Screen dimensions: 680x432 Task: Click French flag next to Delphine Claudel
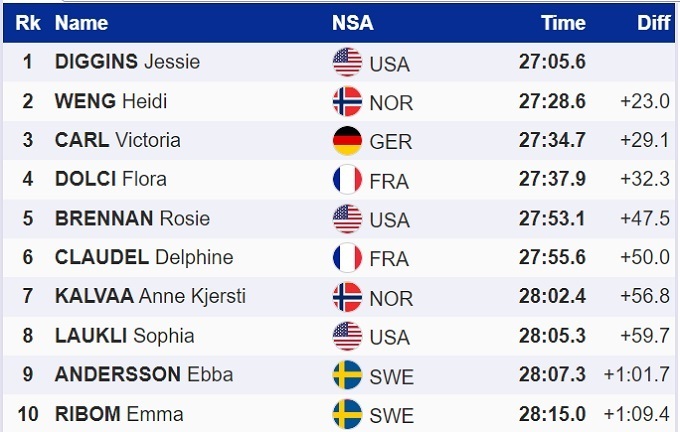(x=347, y=257)
